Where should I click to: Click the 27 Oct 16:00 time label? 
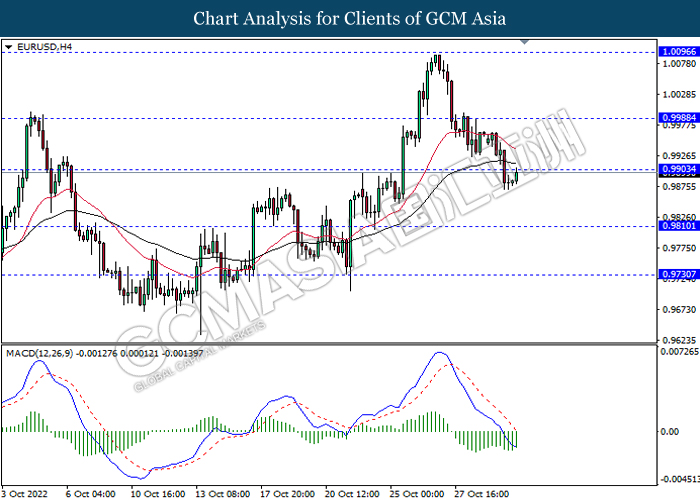(x=482, y=494)
